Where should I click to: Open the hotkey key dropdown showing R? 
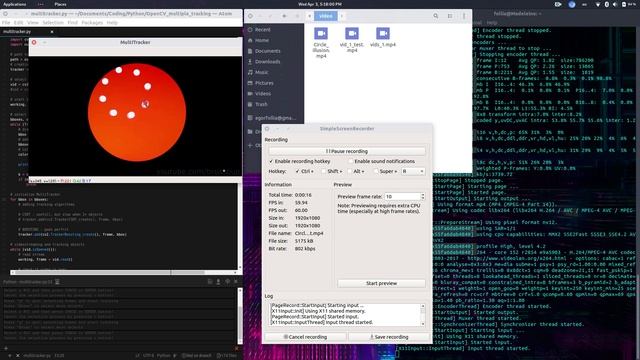click(x=413, y=171)
